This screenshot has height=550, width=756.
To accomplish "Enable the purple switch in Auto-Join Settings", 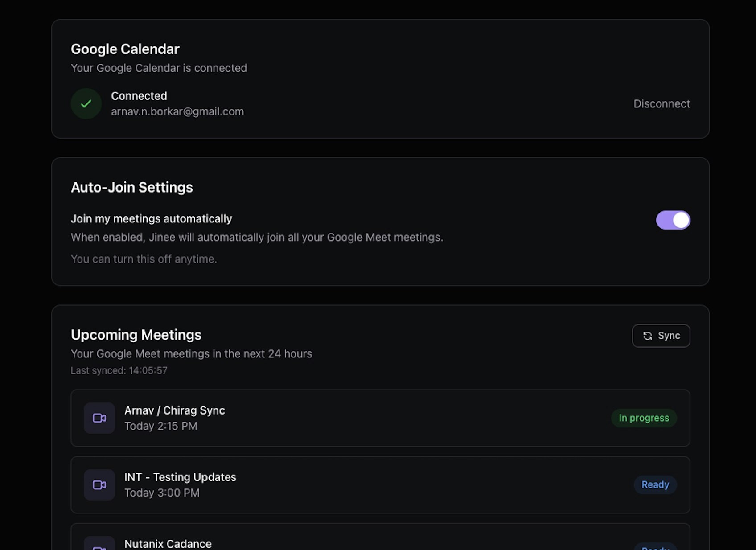I will coord(673,220).
